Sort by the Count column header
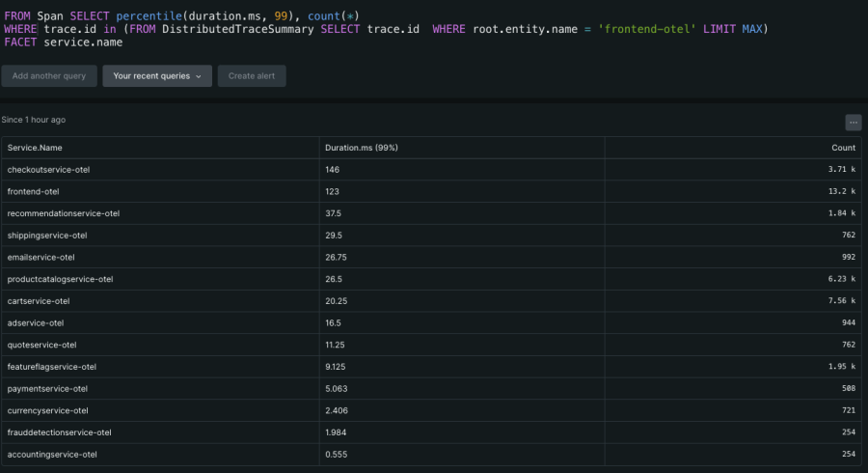 coord(843,148)
